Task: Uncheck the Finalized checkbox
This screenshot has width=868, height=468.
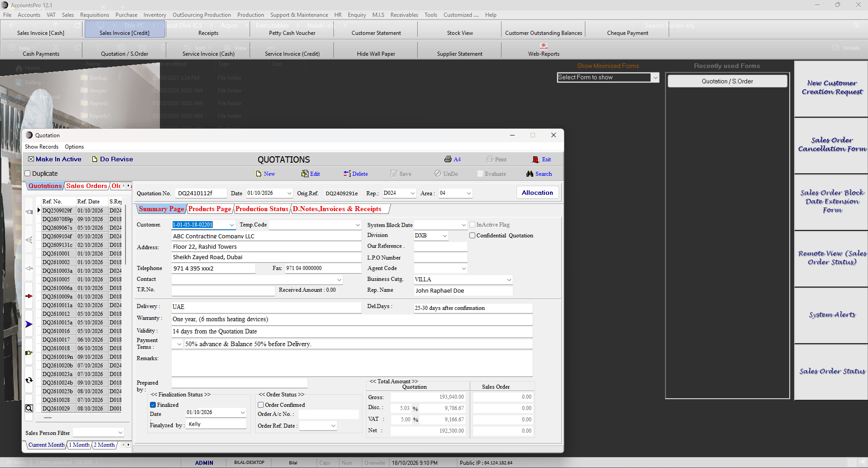Action: pos(153,405)
